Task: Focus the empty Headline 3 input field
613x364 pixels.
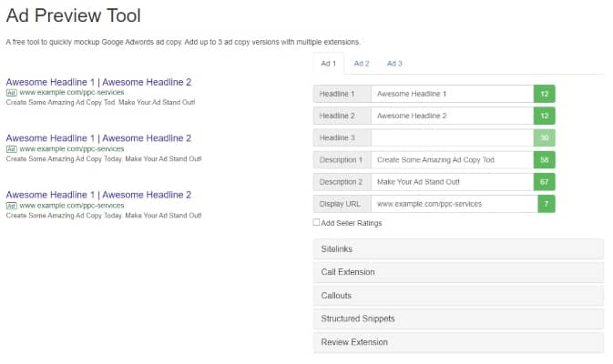Action: tap(453, 138)
